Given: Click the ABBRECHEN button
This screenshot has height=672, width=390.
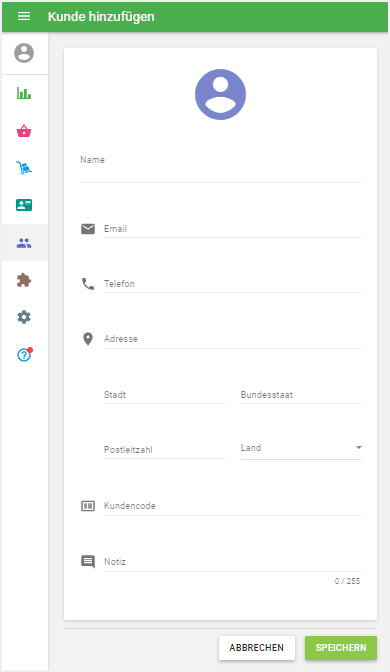Looking at the screenshot, I should [x=257, y=648].
